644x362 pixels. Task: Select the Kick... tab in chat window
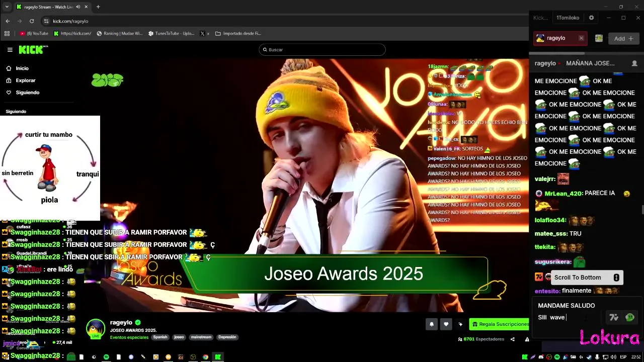(x=541, y=18)
